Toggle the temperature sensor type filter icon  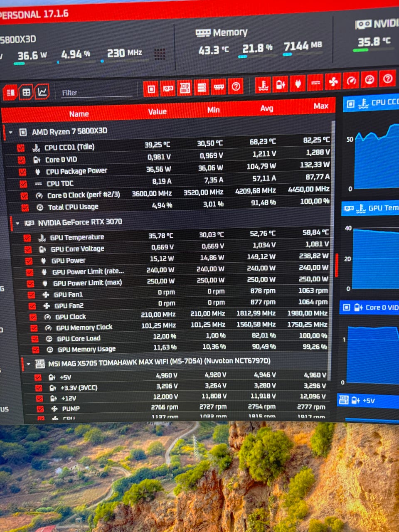pos(263,85)
